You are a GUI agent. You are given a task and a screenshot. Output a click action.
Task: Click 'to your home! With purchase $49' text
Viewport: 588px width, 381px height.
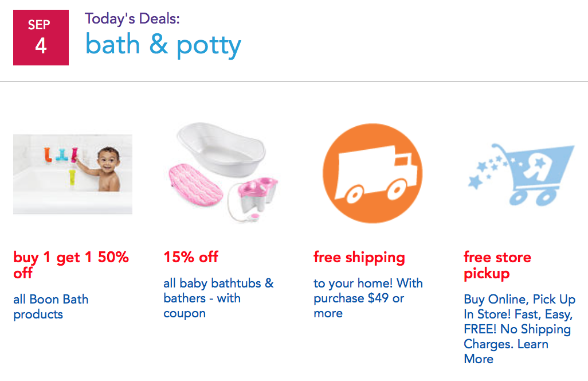click(369, 298)
